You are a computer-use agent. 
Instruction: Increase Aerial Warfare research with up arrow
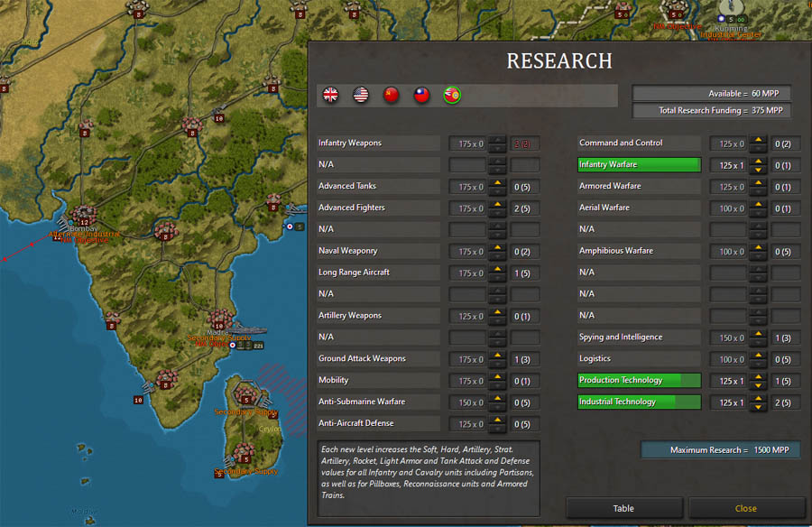[758, 205]
